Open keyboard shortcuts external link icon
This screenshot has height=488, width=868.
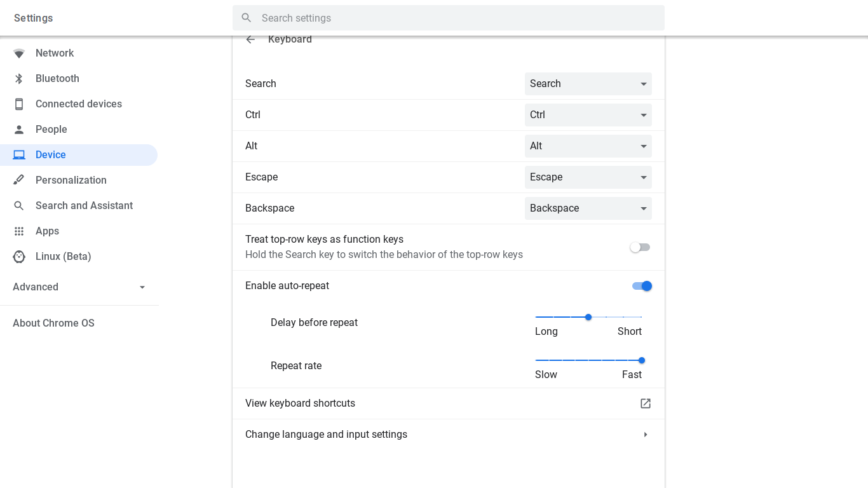point(645,403)
